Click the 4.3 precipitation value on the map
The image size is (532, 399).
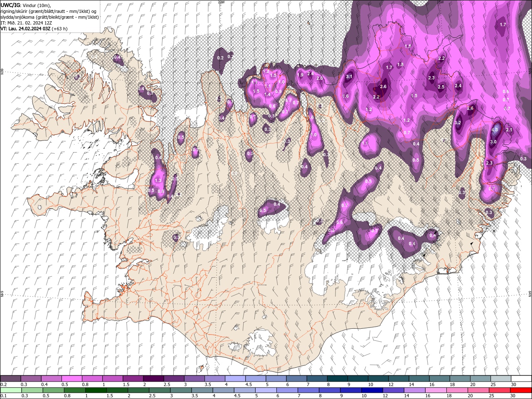point(495,130)
